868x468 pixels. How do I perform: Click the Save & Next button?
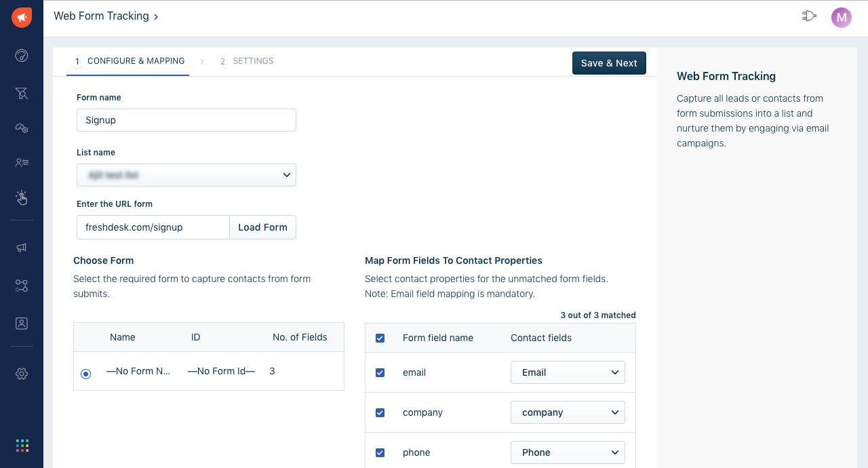coord(609,63)
